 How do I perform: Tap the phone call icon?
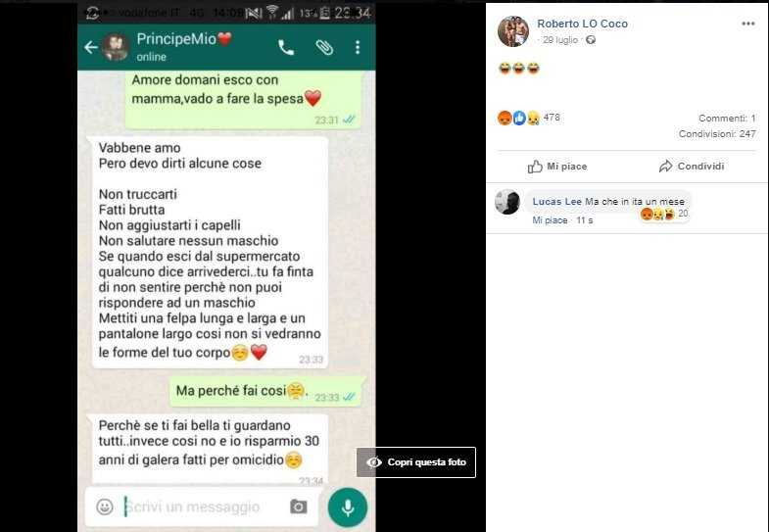[x=286, y=48]
